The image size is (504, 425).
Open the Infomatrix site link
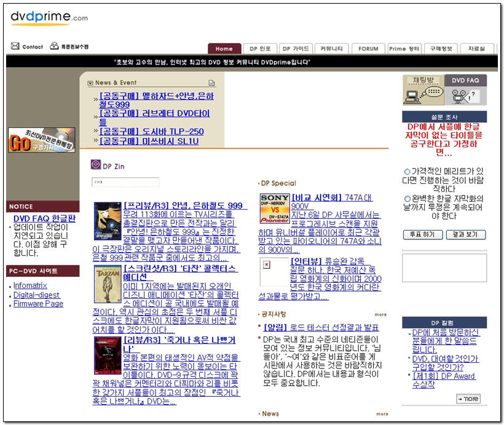(x=30, y=285)
